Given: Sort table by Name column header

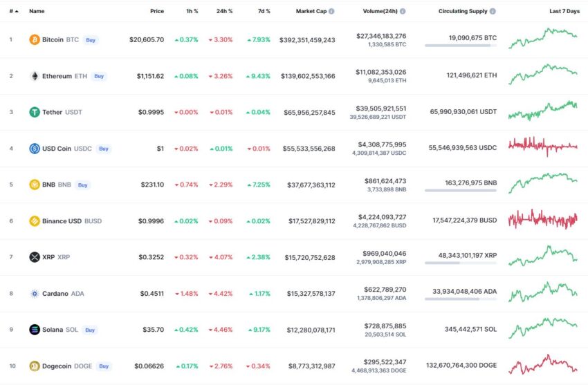Looking at the screenshot, I should (x=37, y=11).
